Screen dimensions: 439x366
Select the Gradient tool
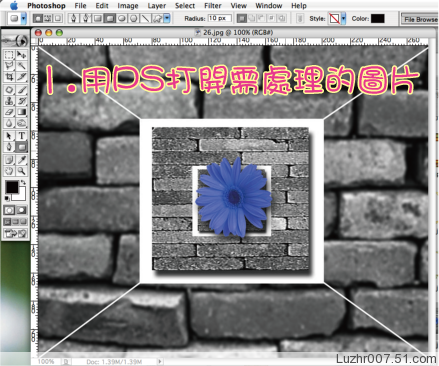[x=21, y=112]
